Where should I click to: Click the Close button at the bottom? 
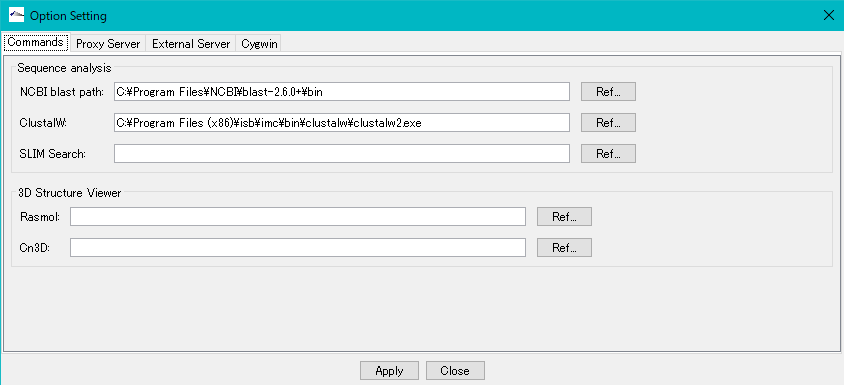(x=455, y=370)
